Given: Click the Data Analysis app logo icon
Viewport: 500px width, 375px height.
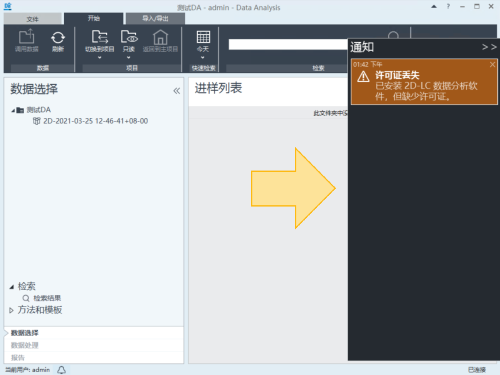Looking at the screenshot, I should point(8,6).
